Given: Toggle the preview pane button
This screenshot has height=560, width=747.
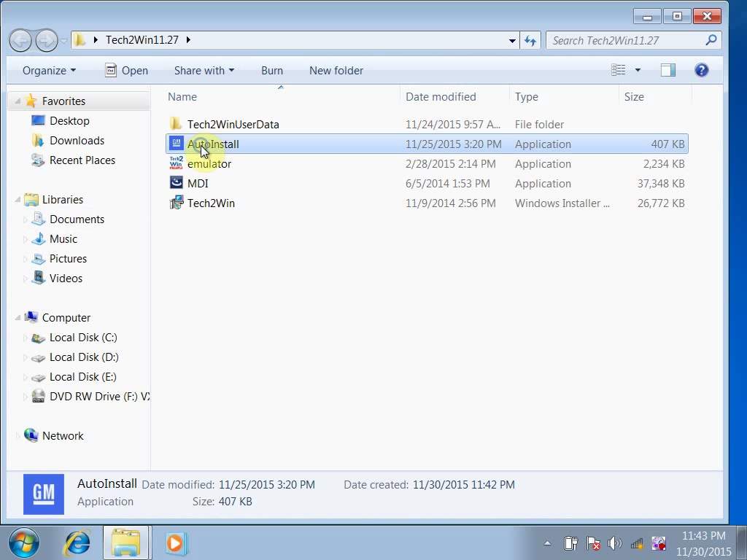Looking at the screenshot, I should tap(668, 70).
